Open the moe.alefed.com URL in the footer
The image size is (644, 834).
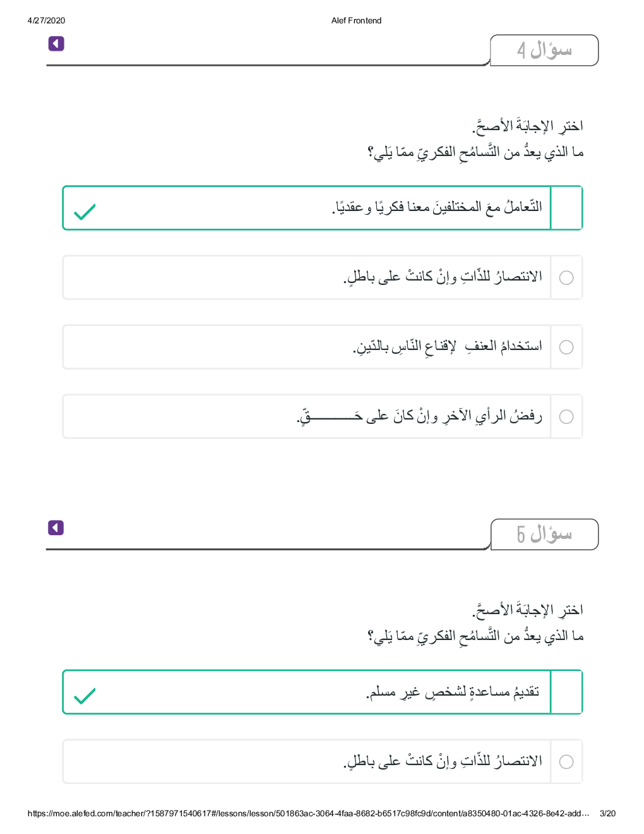pos(308,813)
